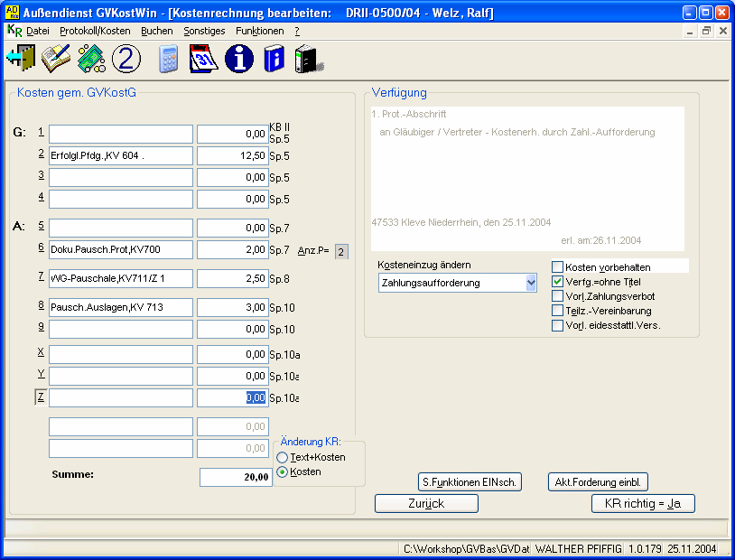Viewport: 735px width, 560px height.
Task: Click the KR richtig = Ja button
Action: [x=643, y=504]
